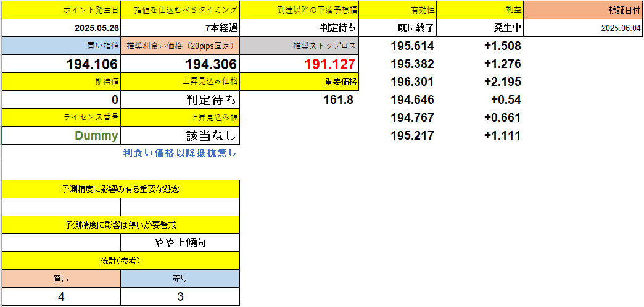Viewport: 644px width, 307px height.
Task: Click 判定待ち under 上昇見込み価格
Action: pyautogui.click(x=180, y=99)
